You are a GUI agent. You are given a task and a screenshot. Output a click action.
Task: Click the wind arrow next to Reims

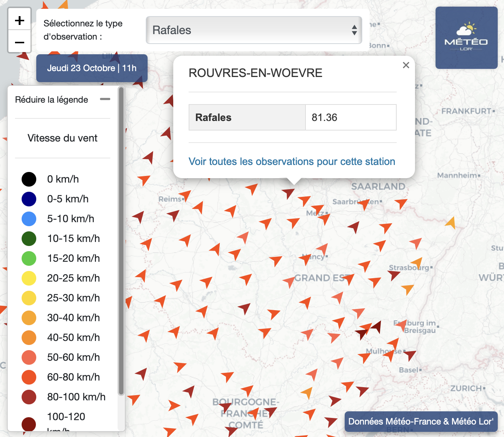[185, 195]
